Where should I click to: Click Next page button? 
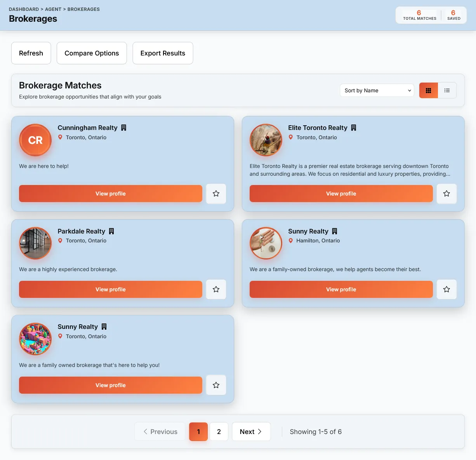251,432
